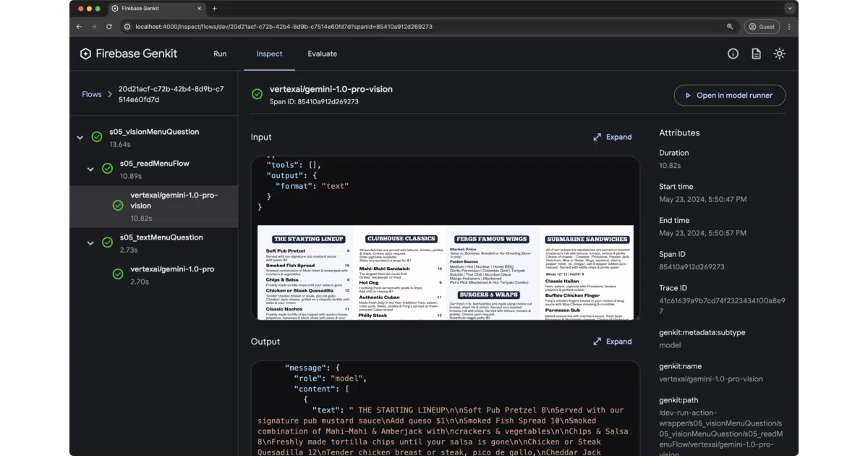Click the green check icon beside vertexai/gemini-1.0-pro
This screenshot has width=868, height=456.
(x=118, y=274)
